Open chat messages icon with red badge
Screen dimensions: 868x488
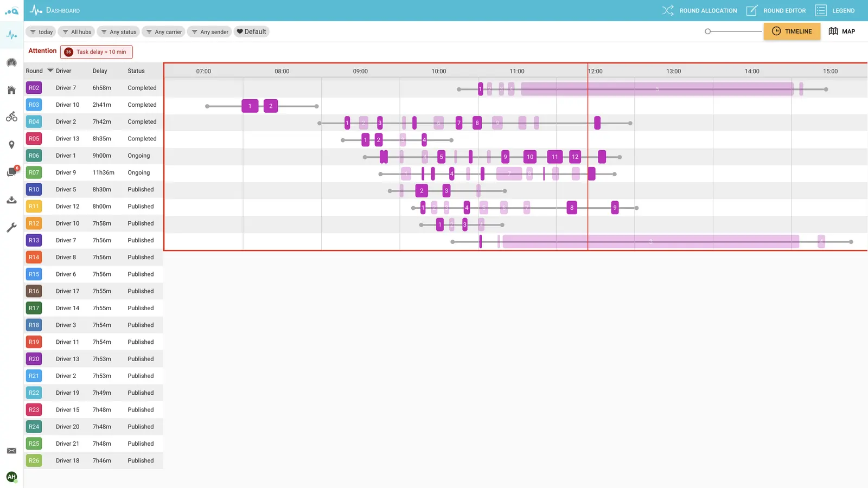click(12, 172)
